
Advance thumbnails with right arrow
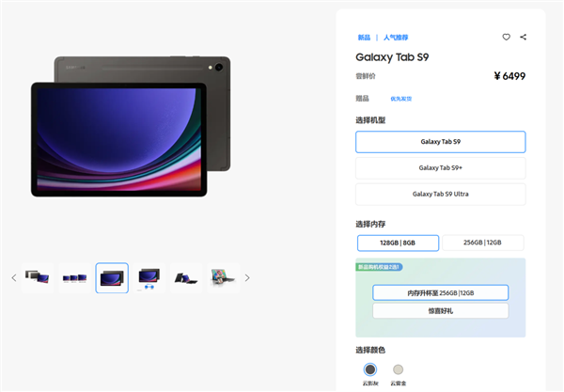tap(247, 277)
